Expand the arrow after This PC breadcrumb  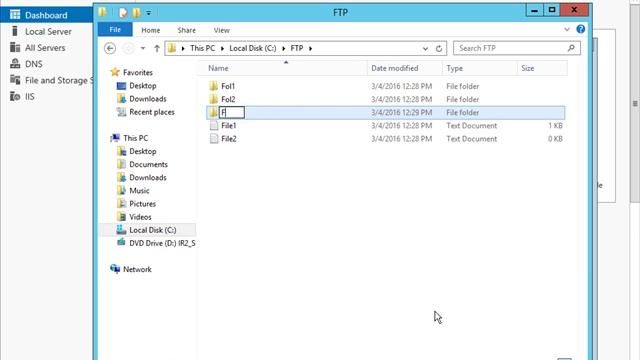click(x=222, y=48)
